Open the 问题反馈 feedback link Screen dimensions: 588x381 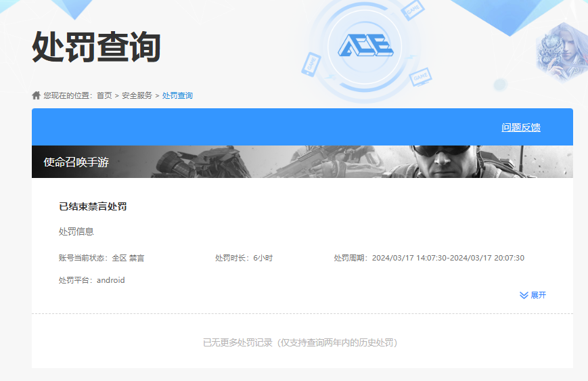(x=520, y=127)
